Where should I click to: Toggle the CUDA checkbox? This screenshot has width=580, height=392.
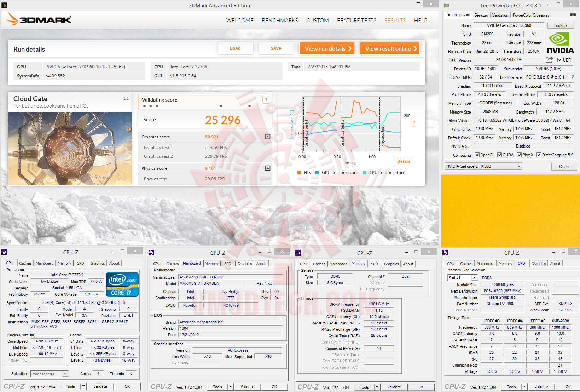click(x=499, y=155)
